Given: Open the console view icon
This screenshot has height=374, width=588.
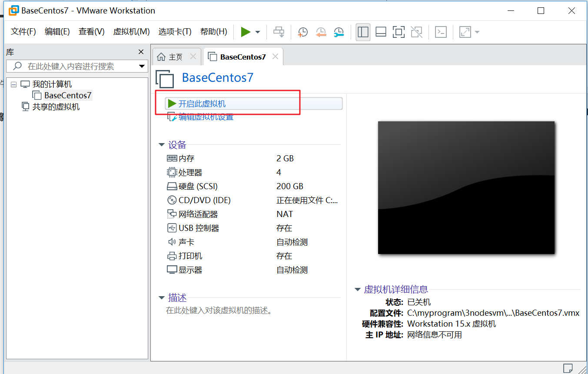Looking at the screenshot, I should pos(441,32).
